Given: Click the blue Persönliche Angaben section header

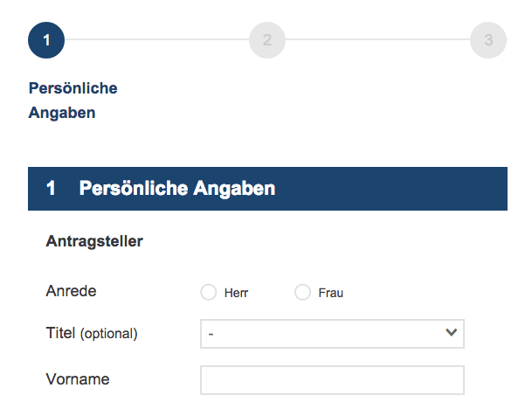Looking at the screenshot, I should tap(267, 189).
